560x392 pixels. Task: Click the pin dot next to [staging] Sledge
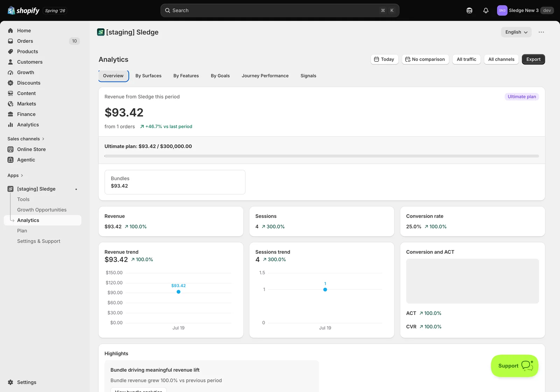pos(76,189)
